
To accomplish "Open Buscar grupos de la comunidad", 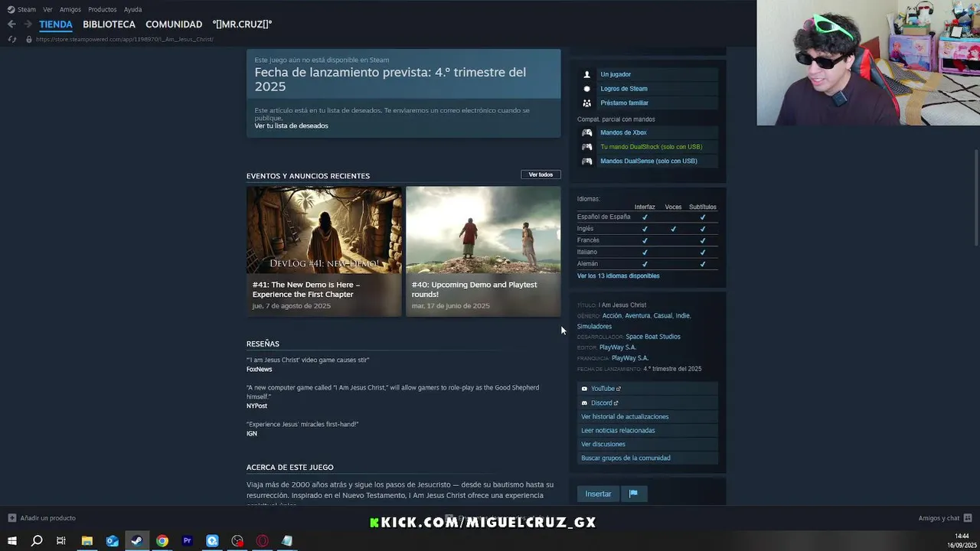I will coord(626,458).
